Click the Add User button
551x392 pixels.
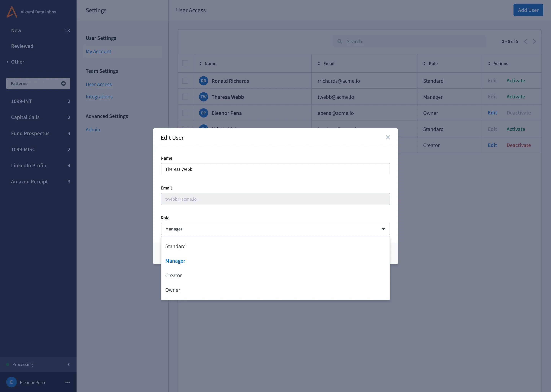(x=528, y=10)
